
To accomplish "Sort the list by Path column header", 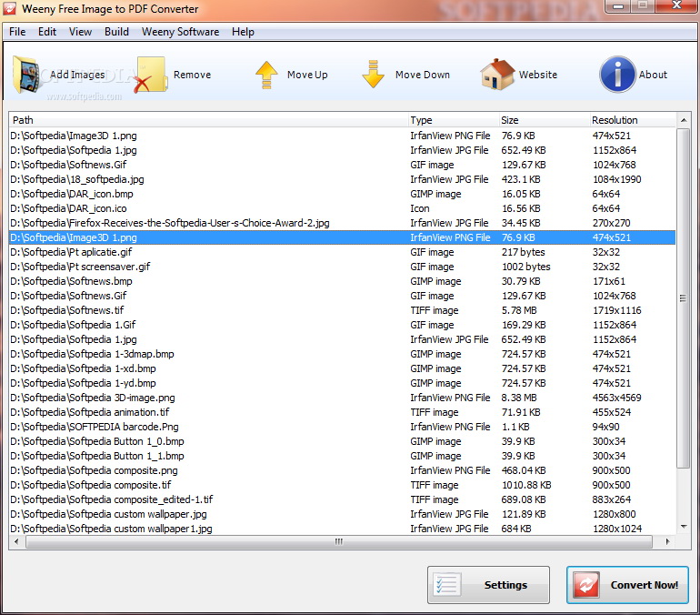I will click(208, 120).
